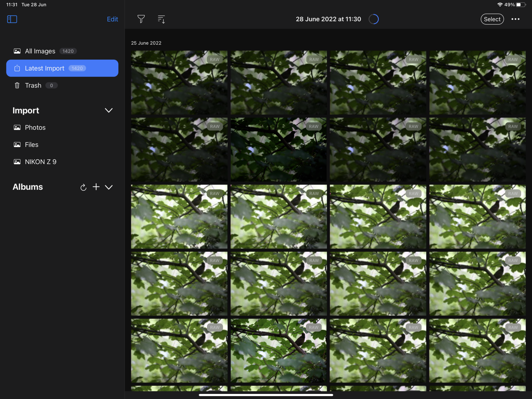Tap the Edit link in sidebar
Image resolution: width=532 pixels, height=399 pixels.
(112, 19)
